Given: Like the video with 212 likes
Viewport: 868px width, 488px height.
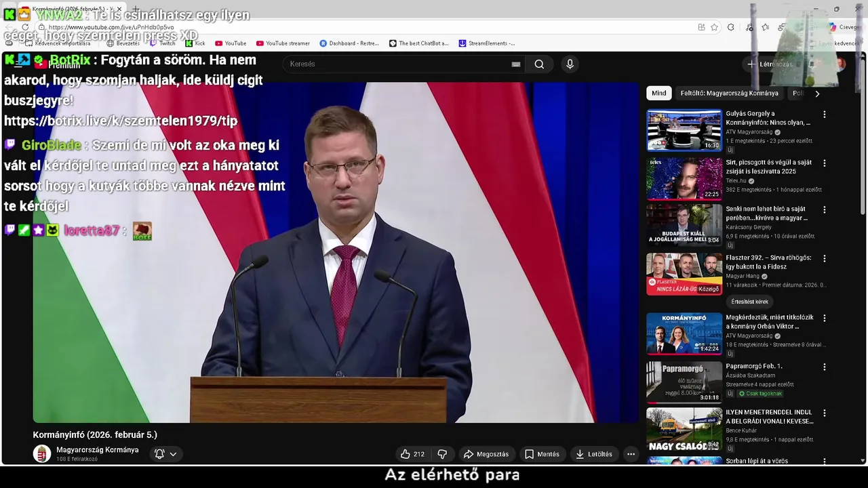Looking at the screenshot, I should (412, 454).
